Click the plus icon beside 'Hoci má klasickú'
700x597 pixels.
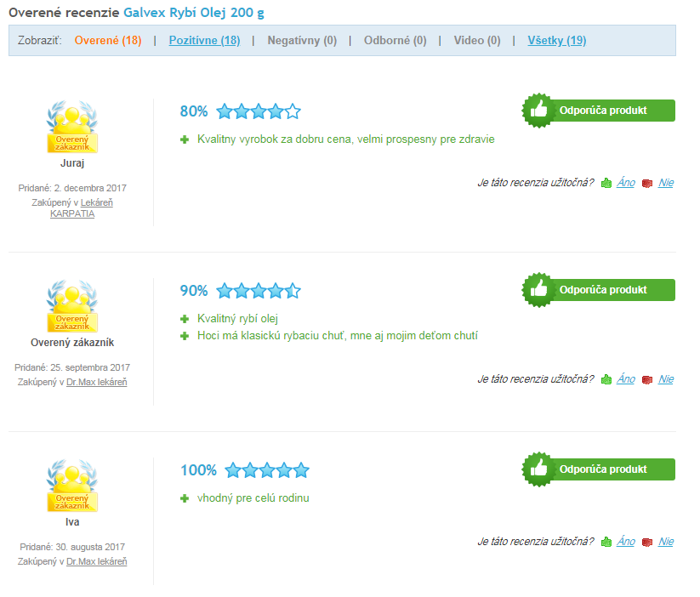pyautogui.click(x=185, y=336)
